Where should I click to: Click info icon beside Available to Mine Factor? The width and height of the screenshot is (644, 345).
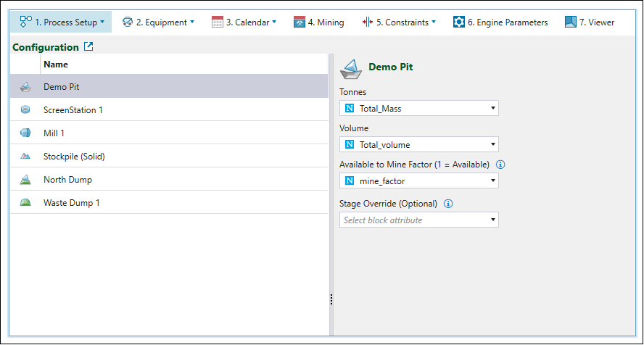(x=500, y=165)
